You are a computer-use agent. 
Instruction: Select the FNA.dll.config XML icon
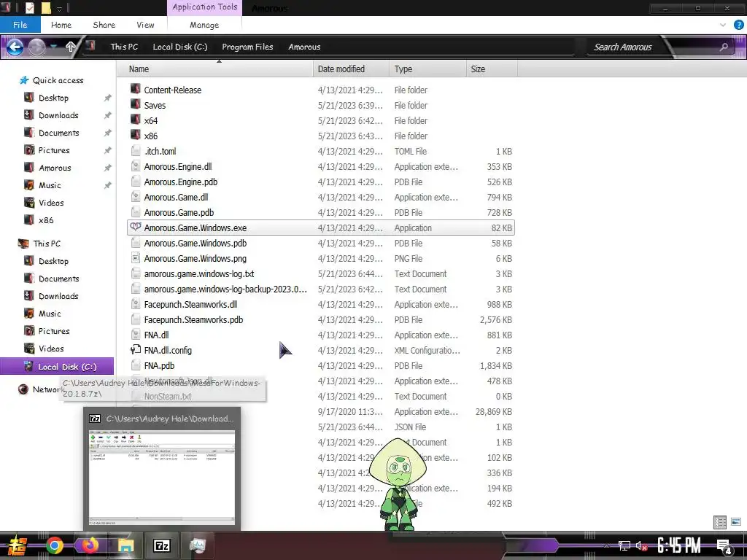coord(136,350)
